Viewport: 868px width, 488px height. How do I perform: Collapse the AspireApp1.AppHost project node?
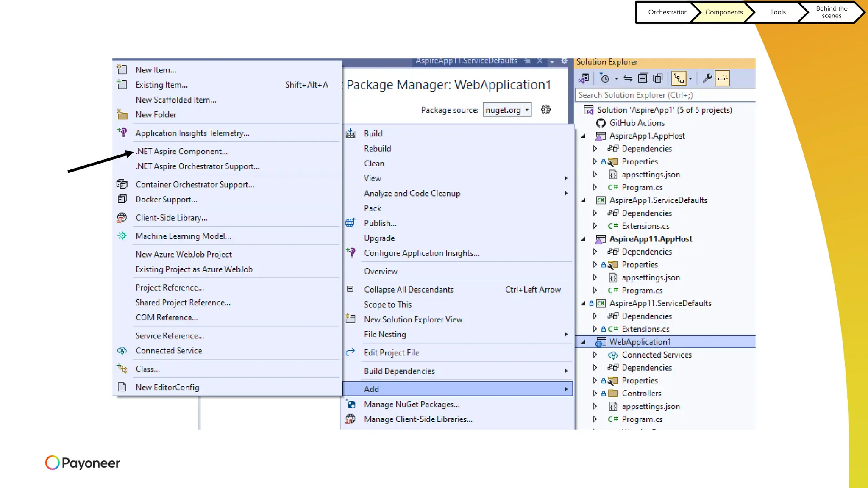coord(583,136)
